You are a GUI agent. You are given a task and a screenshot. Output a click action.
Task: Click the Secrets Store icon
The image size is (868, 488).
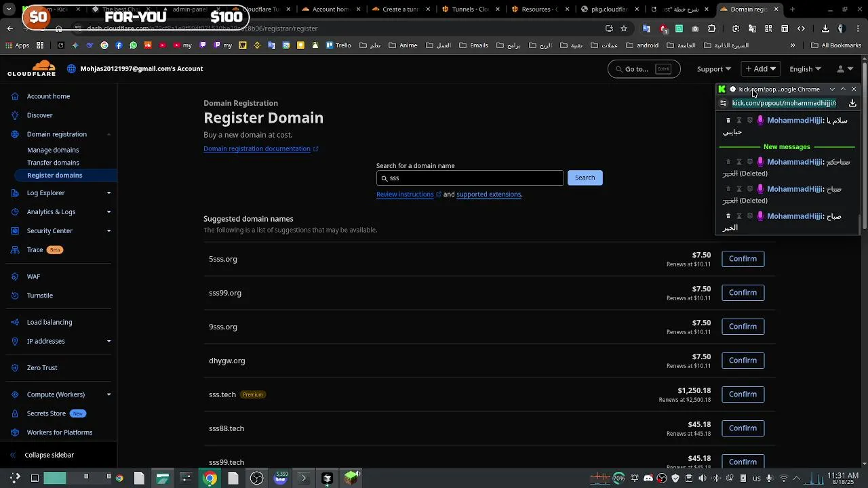(15, 413)
